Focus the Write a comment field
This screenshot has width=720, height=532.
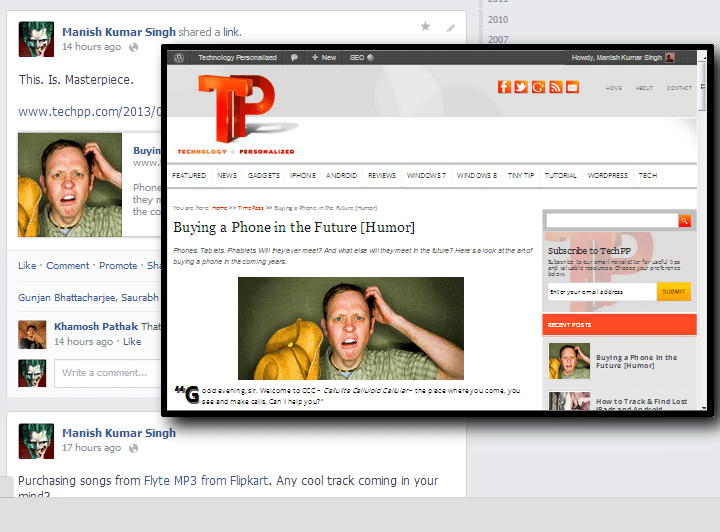click(107, 373)
